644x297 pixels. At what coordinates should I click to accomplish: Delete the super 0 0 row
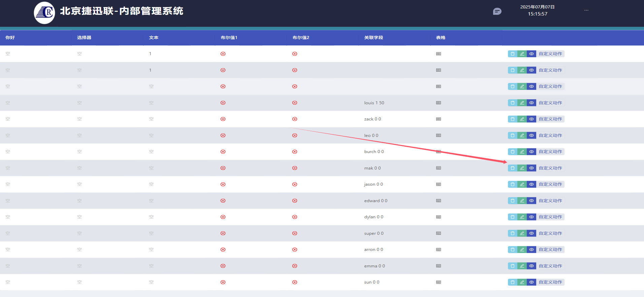click(513, 233)
